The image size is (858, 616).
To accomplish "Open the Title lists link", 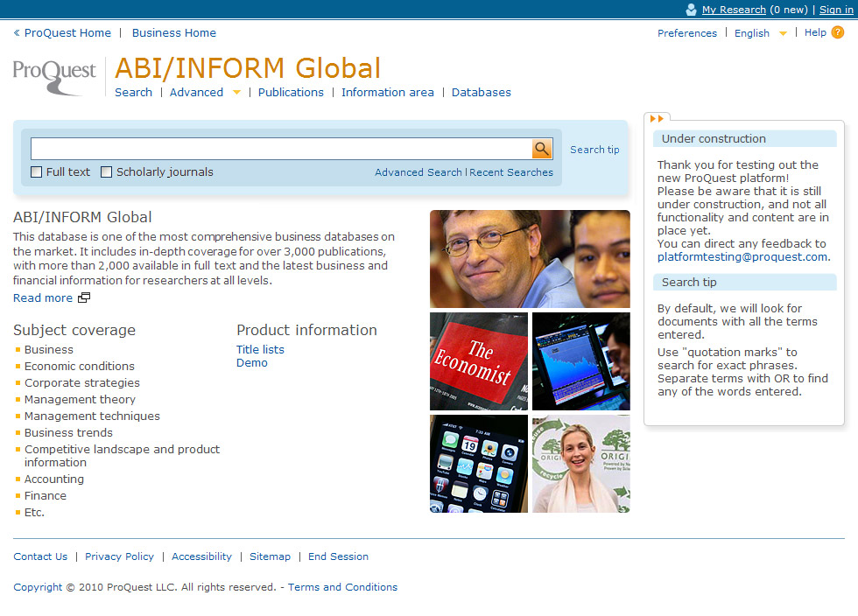I will 261,350.
